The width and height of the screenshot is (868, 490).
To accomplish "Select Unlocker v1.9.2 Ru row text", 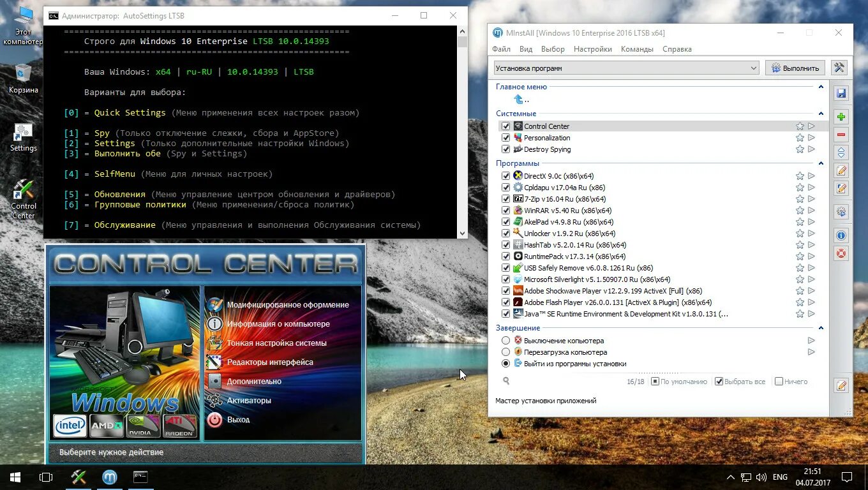I will (x=569, y=234).
